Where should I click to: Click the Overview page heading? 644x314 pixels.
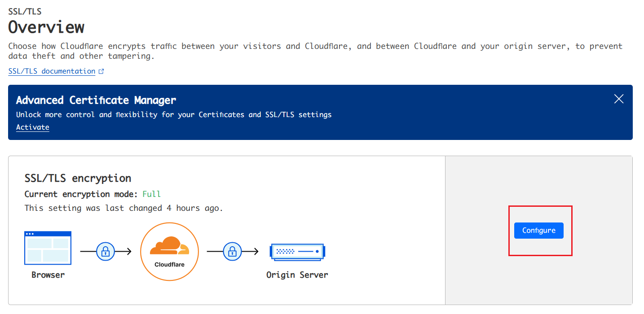46,27
